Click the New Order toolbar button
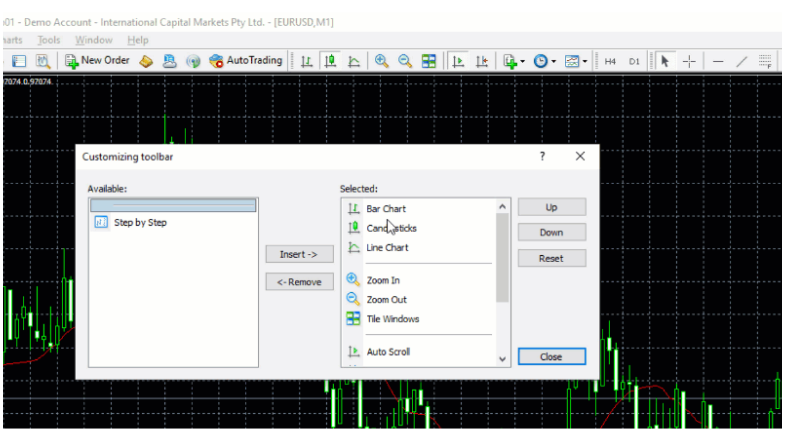Viewport: 789px width, 435px height. (98, 61)
